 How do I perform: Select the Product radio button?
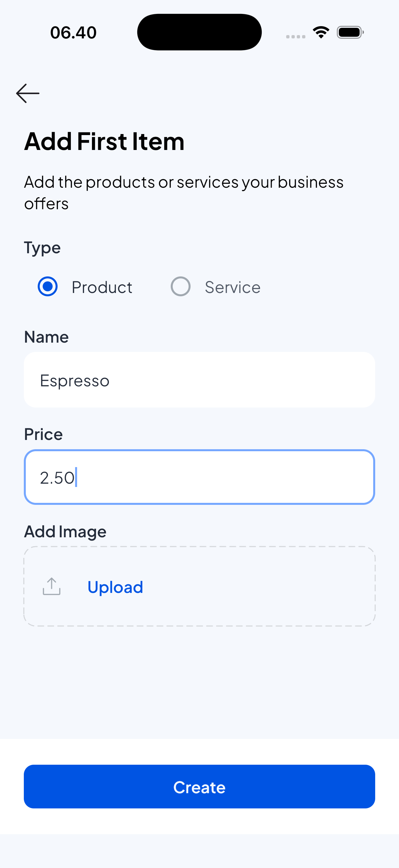click(x=48, y=286)
